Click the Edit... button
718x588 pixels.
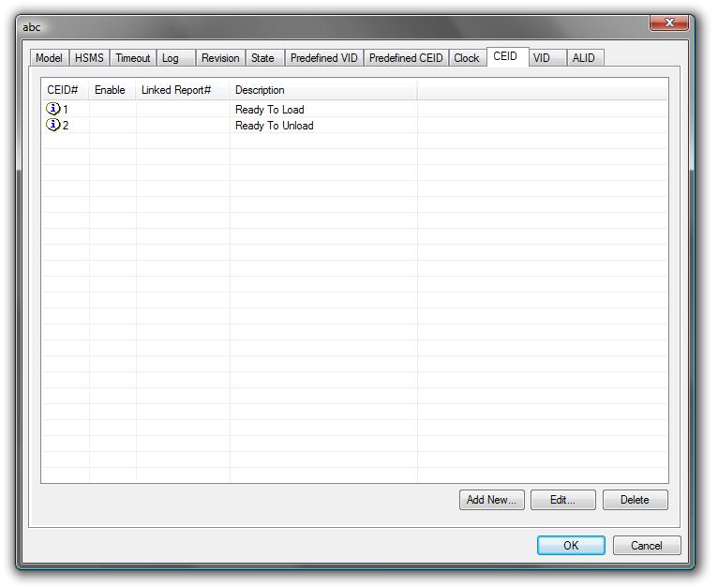(x=562, y=500)
